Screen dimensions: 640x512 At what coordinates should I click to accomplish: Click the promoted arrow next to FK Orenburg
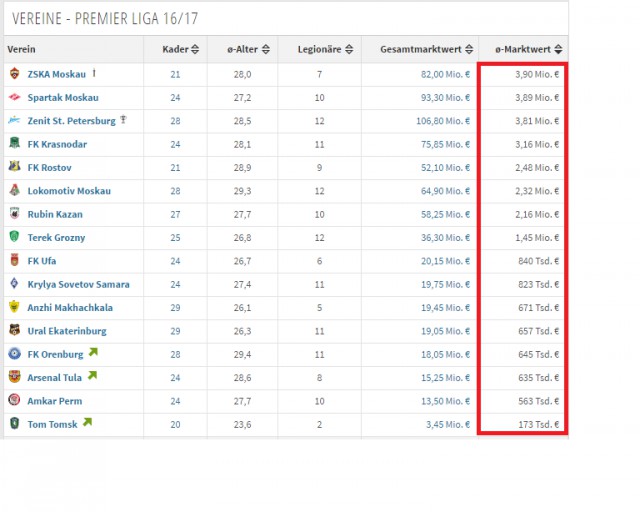(93, 352)
